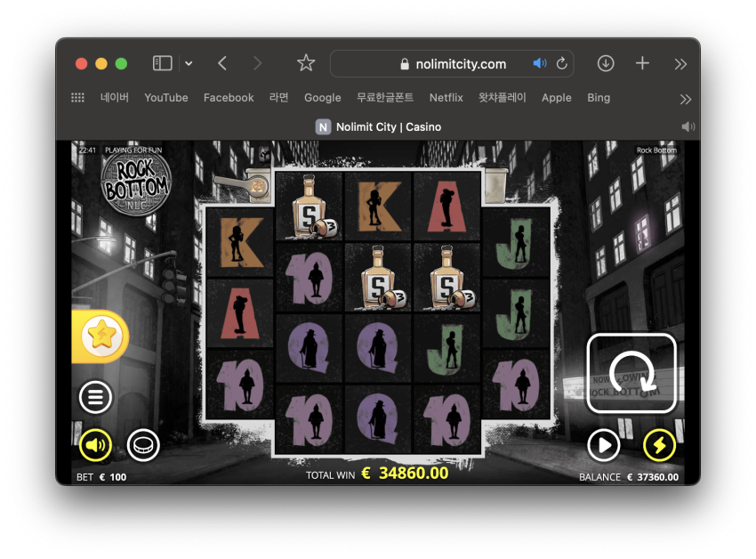Open the YouTube bookmark

coord(165,98)
